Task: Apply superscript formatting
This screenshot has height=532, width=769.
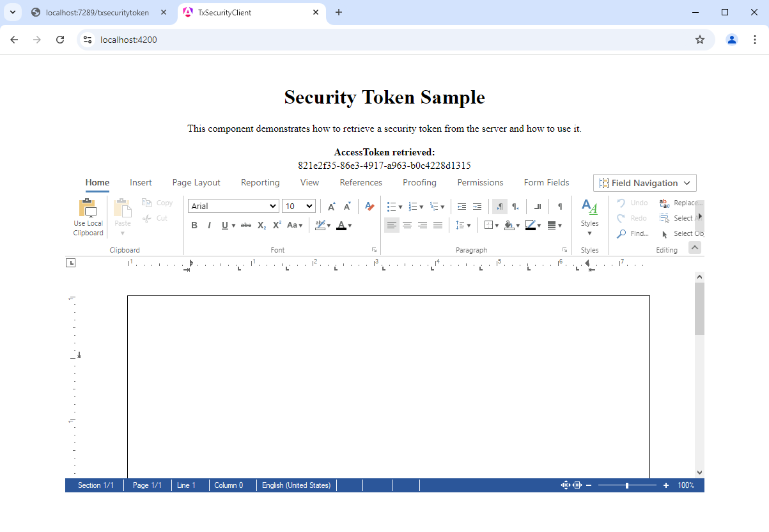Action: [x=277, y=225]
